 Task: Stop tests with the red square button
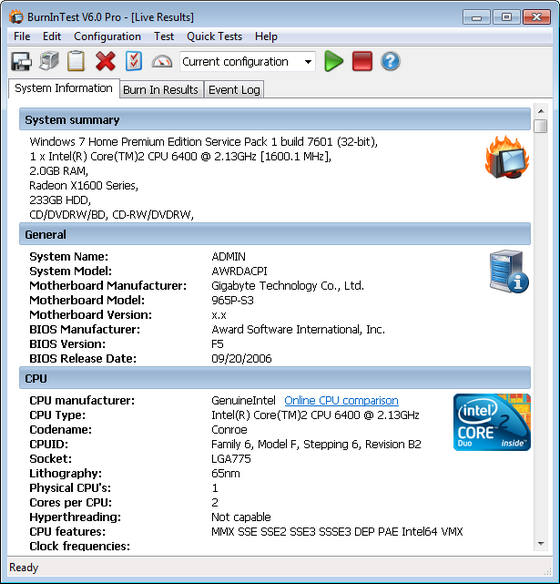(x=362, y=61)
